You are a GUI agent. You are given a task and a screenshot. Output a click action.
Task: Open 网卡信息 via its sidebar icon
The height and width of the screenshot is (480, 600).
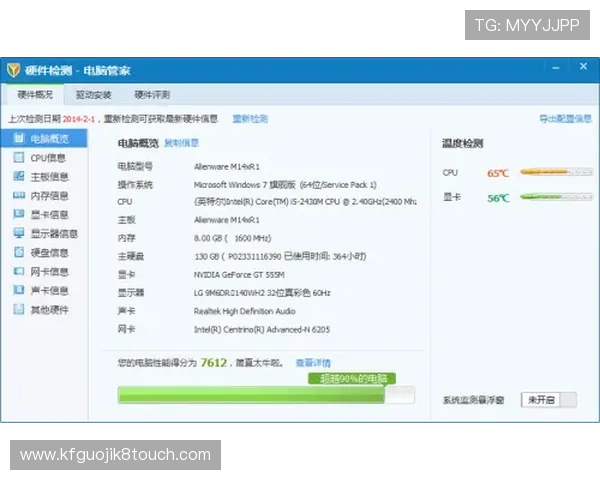click(x=19, y=271)
